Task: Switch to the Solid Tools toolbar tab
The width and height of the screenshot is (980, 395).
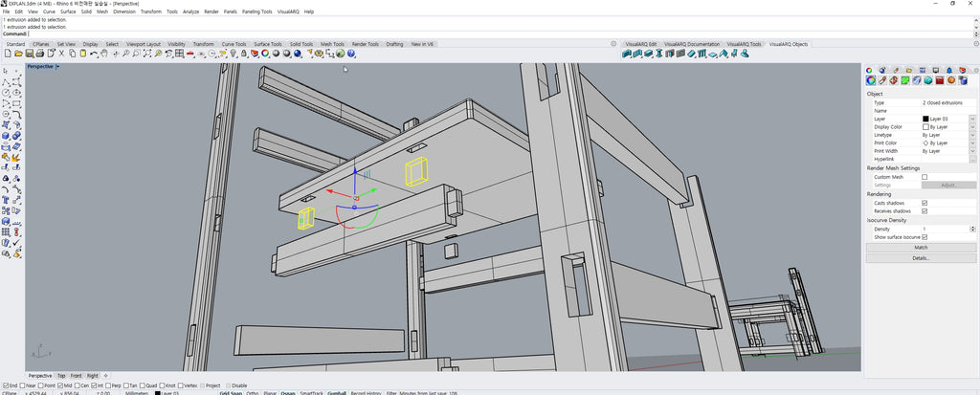Action: point(301,44)
